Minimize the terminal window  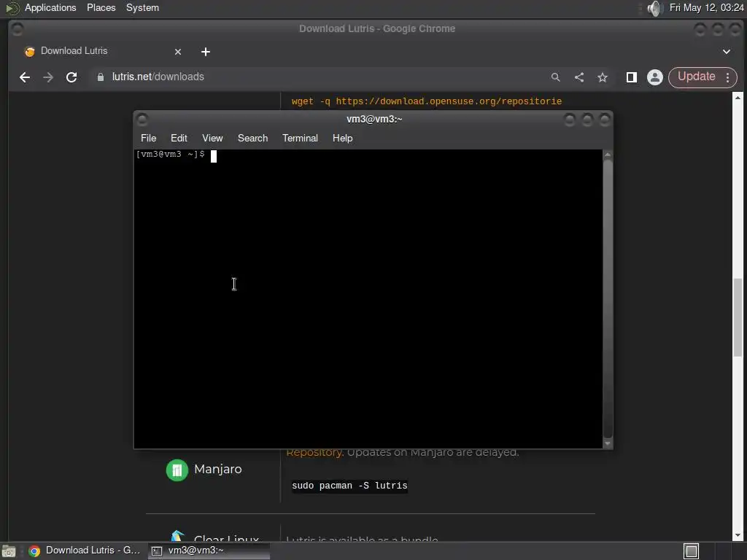coord(569,120)
